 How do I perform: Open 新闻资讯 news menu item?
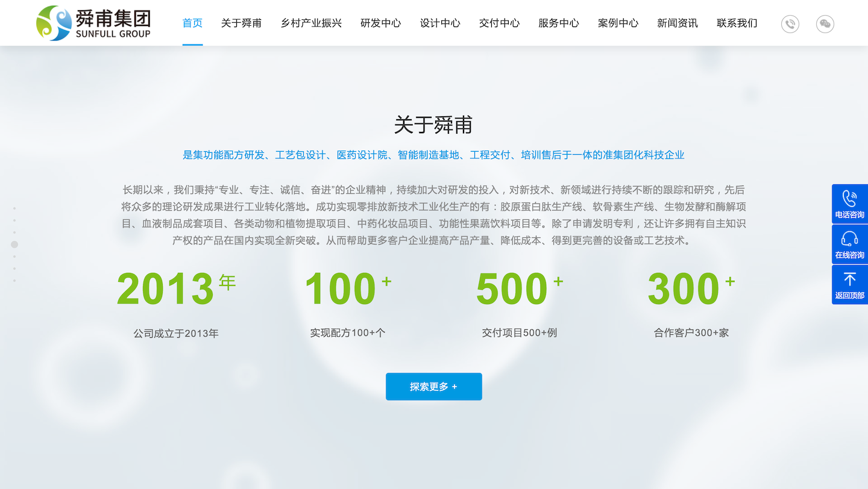click(678, 23)
